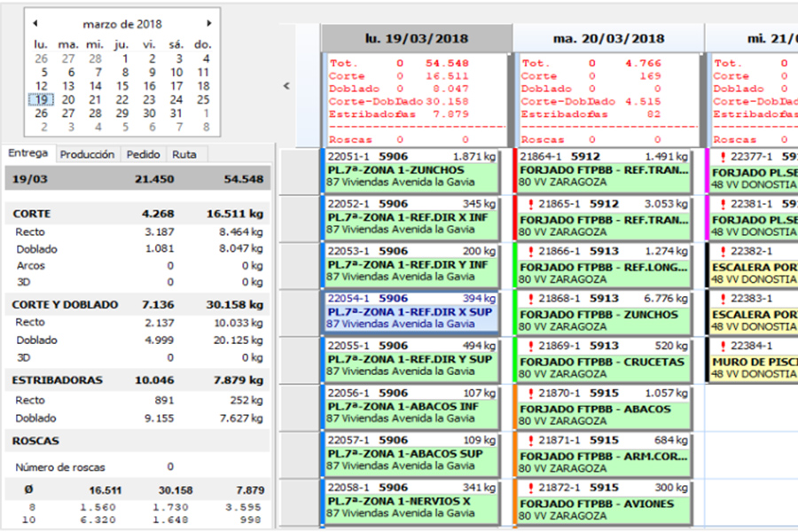Select order FORJADO FTPBB - ARM.COR
Viewport: 798px width, 532px height.
604,454
